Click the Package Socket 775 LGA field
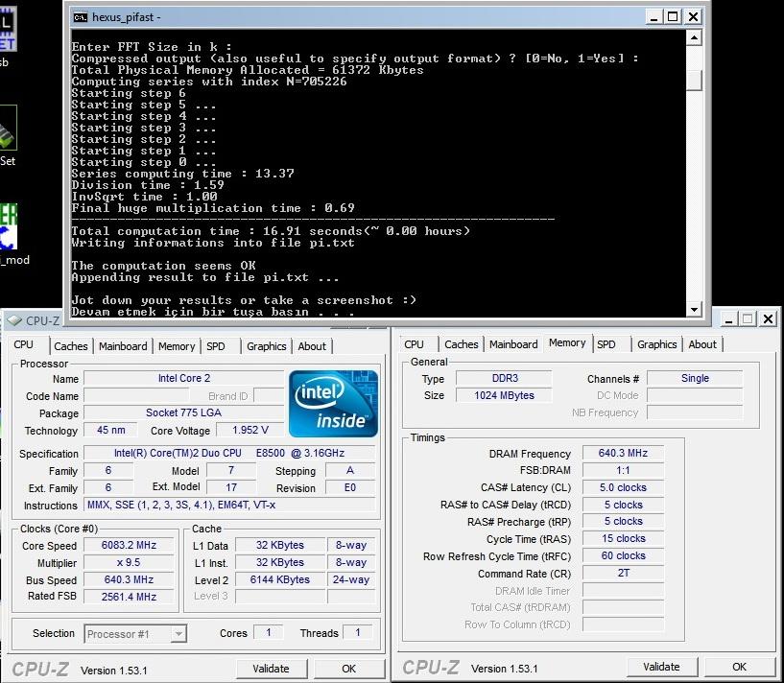The image size is (784, 683). pos(184,412)
